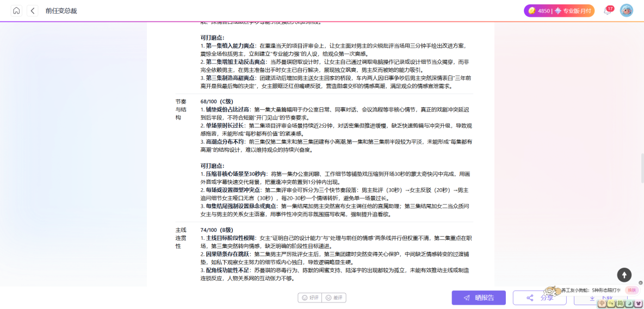
Task: Click the 换肤 skin button
Action: coord(631,290)
